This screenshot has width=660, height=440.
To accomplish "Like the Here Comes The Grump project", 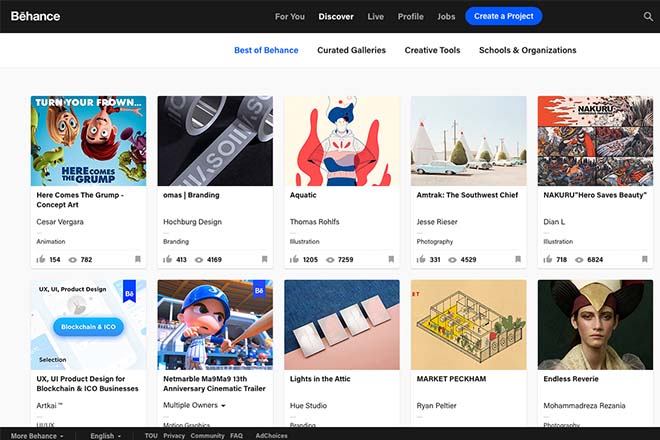I will coord(41,259).
